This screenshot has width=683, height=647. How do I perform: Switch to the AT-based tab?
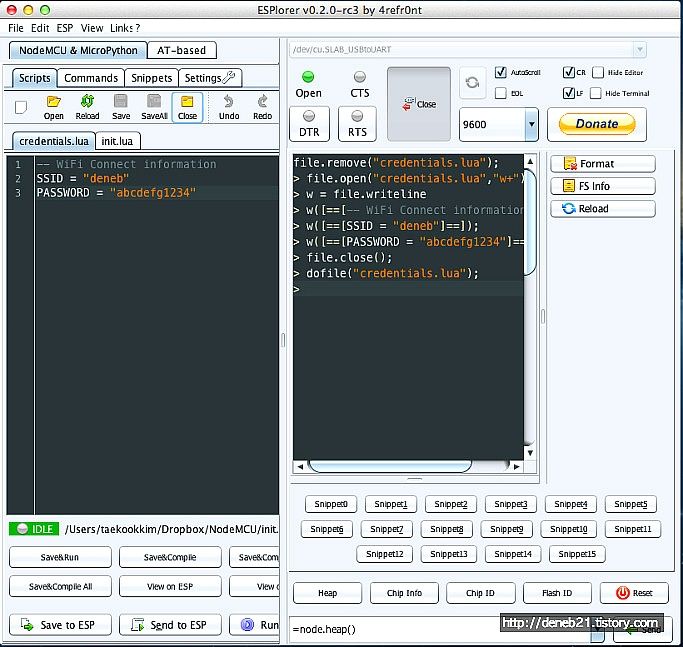(x=182, y=51)
